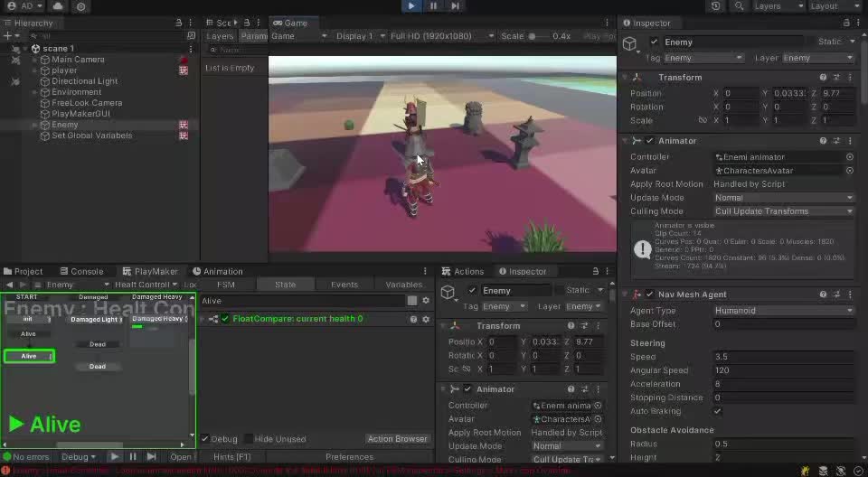Open the Update Mode dropdown in main Inspector
This screenshot has height=477, width=868.
tap(783, 198)
